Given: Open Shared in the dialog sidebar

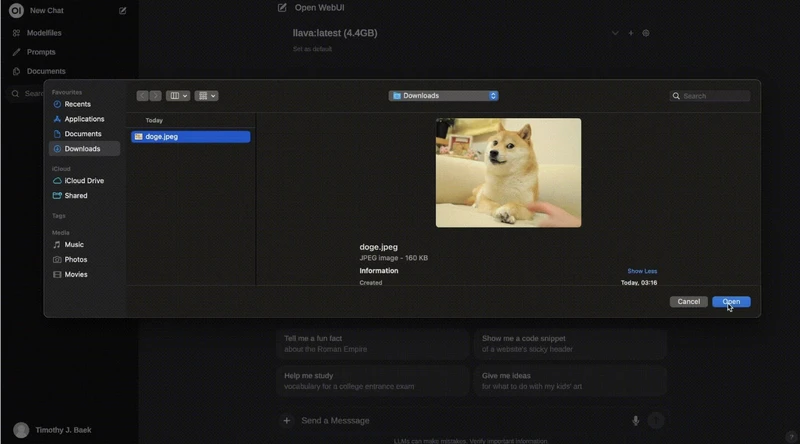Looking at the screenshot, I should [x=76, y=195].
